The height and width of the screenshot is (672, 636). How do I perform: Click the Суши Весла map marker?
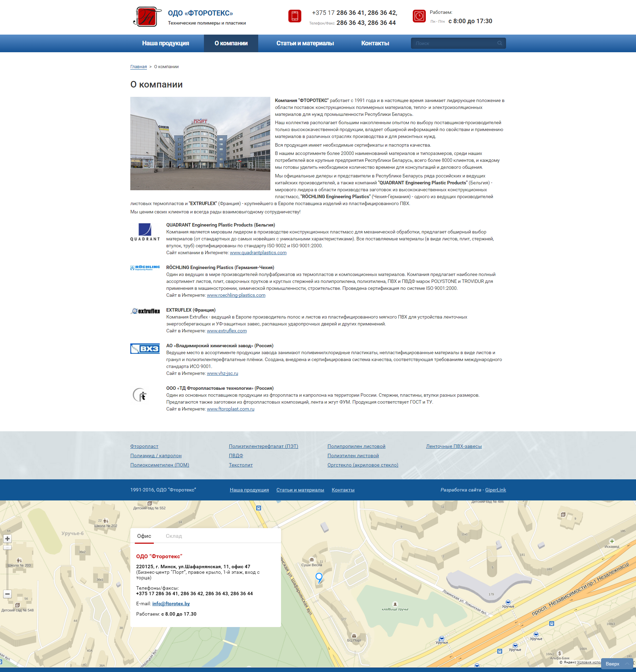pyautogui.click(x=311, y=560)
